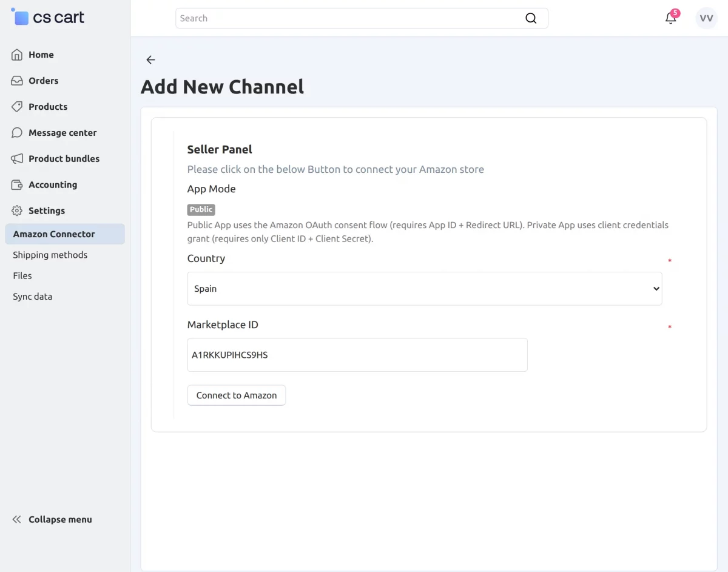Click the CS-Cart logo
This screenshot has width=728, height=572.
(x=48, y=18)
